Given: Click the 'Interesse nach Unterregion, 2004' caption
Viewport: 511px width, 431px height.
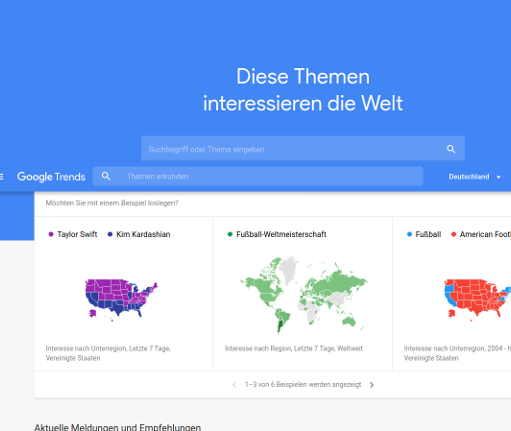Looking at the screenshot, I should [x=457, y=353].
